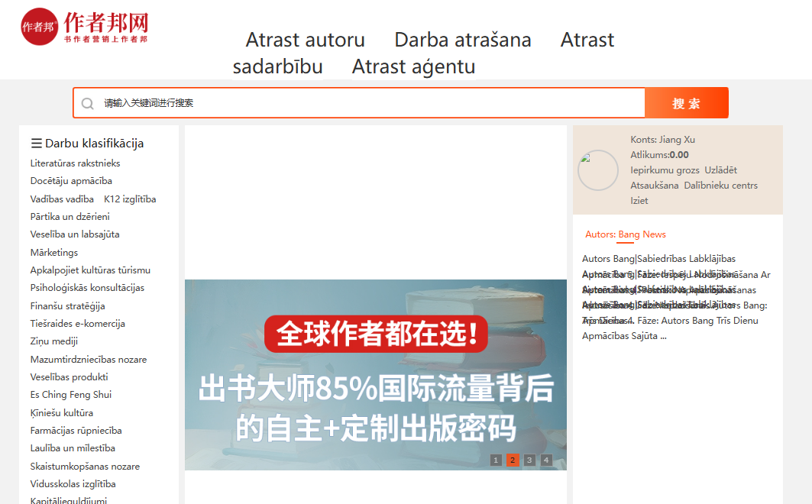The image size is (812, 504).
Task: Open the Atrast autoru menu
Action: click(305, 40)
